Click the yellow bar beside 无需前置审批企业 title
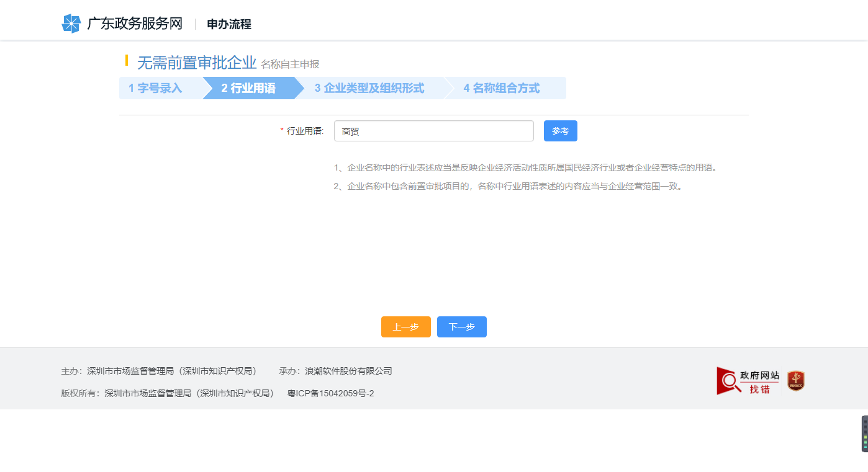Image resolution: width=868 pixels, height=472 pixels. pos(126,62)
